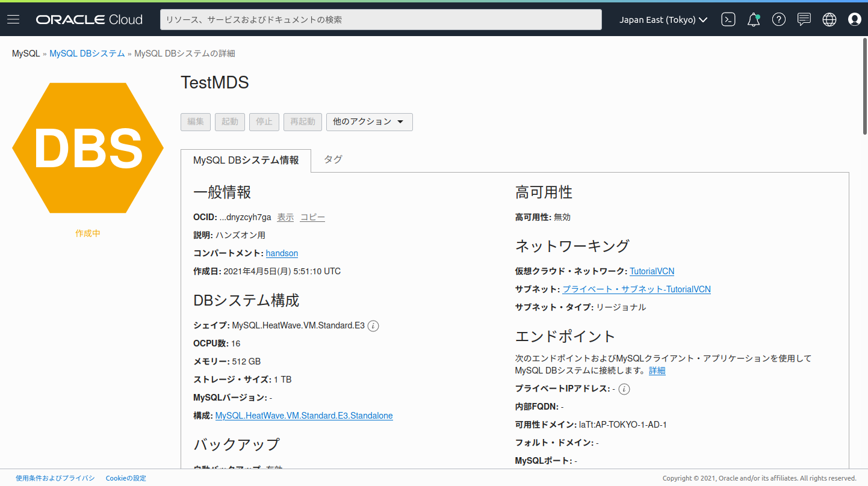Click the Cookieの設定 footer link

point(126,478)
